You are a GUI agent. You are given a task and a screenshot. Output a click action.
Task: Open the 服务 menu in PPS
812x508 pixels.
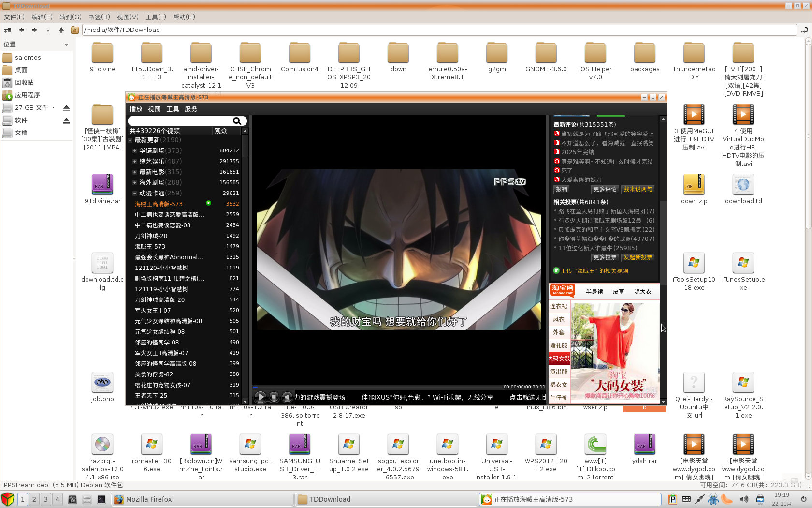pyautogui.click(x=191, y=109)
